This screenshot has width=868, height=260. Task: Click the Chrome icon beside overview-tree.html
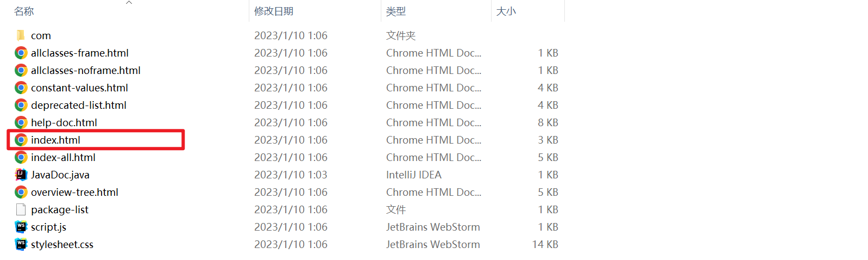pos(21,192)
